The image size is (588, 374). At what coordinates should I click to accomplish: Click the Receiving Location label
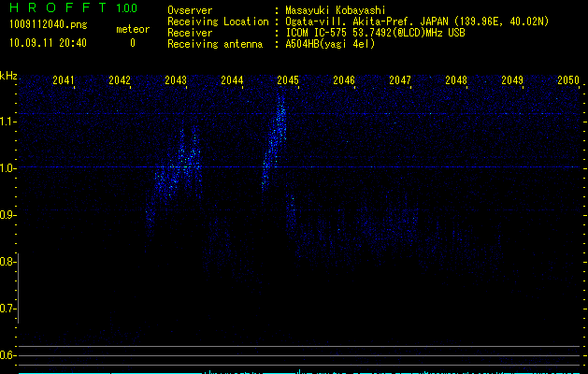[218, 22]
